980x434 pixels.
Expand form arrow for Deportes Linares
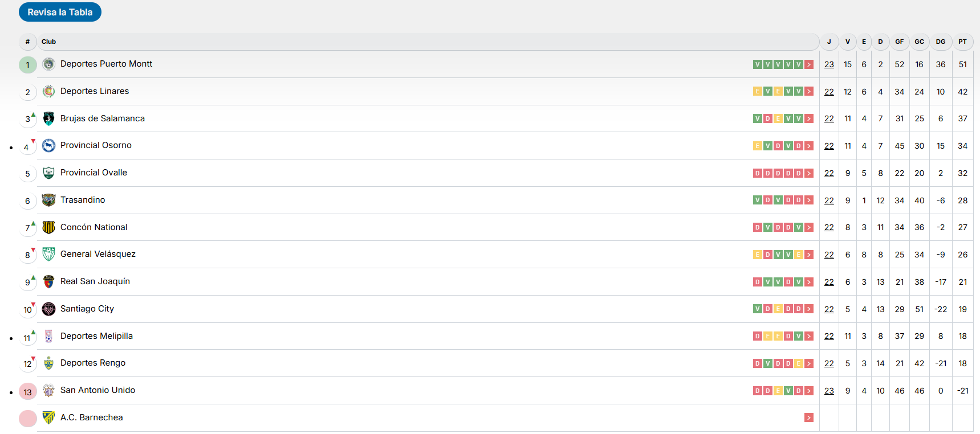pos(809,92)
